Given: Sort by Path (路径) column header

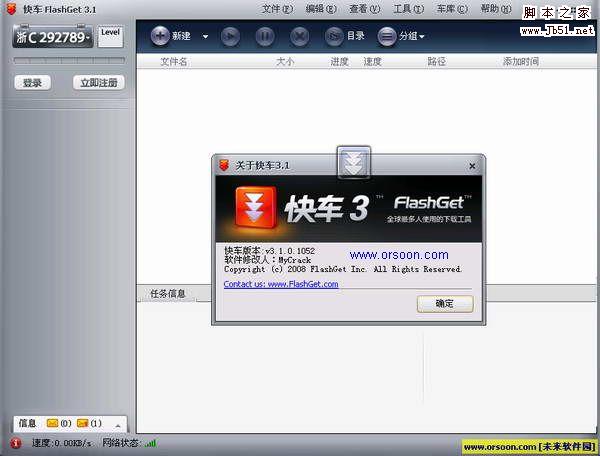Looking at the screenshot, I should click(x=437, y=61).
